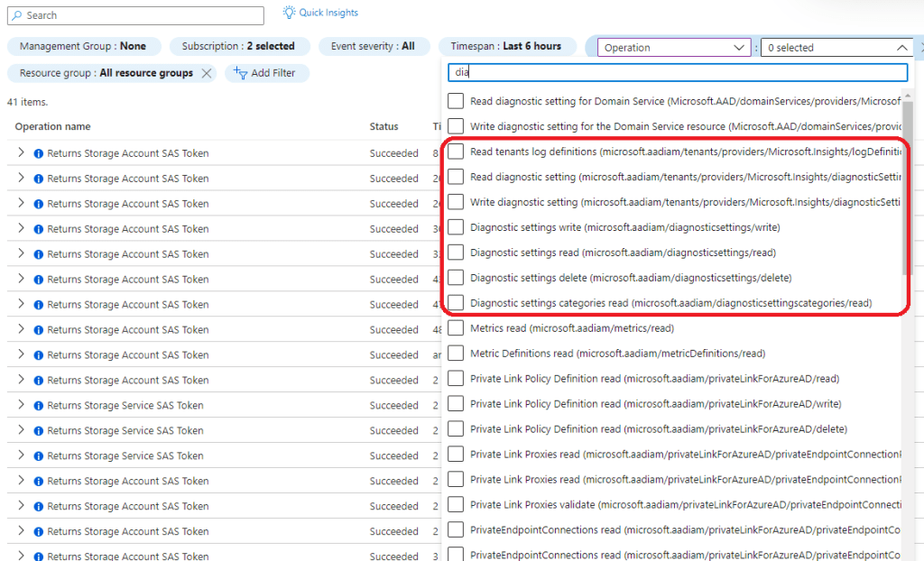Click the Add Filter funnel icon
Screen dimensions: 924x561
(x=240, y=73)
